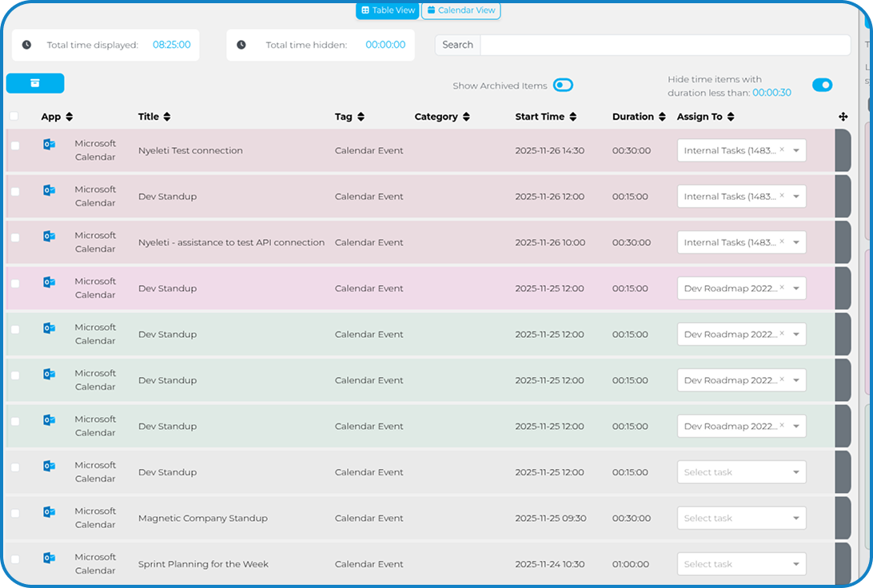Click the 00:00:30 duration threshold link
Viewport: 873px width, 588px height.
click(x=771, y=93)
